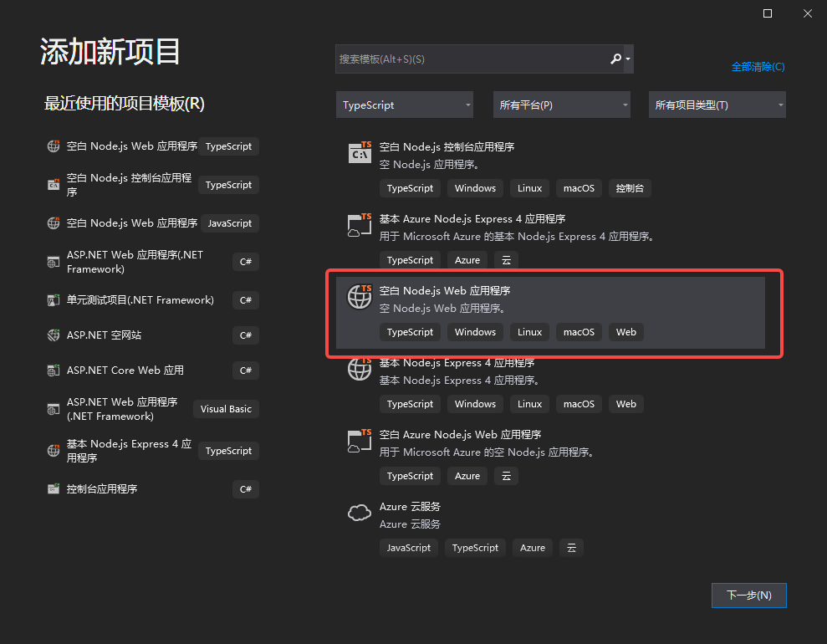Click the Linux tag under 空白 Node.js 控制台应用程序 in results
The height and width of the screenshot is (644, 827).
pos(529,188)
